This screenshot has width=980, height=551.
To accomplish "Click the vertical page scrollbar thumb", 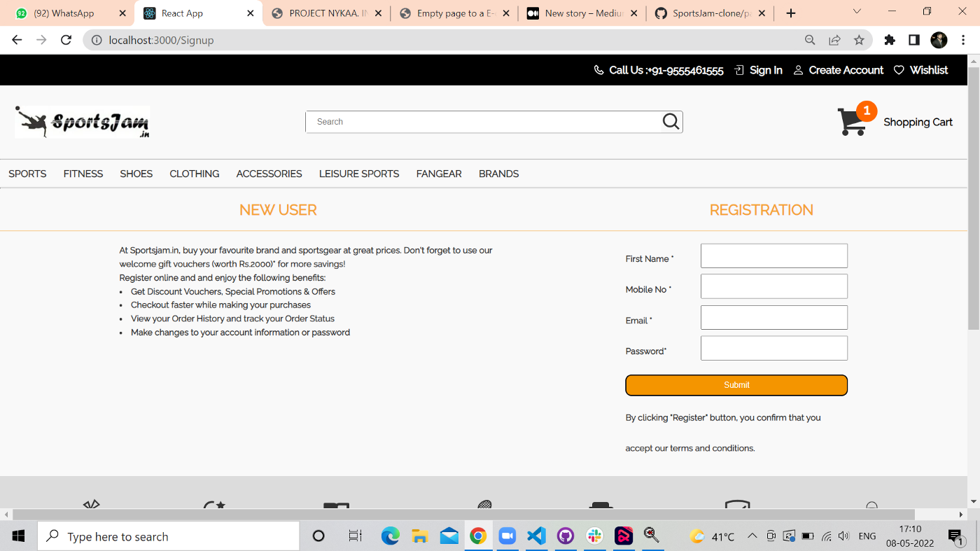I will (974, 198).
